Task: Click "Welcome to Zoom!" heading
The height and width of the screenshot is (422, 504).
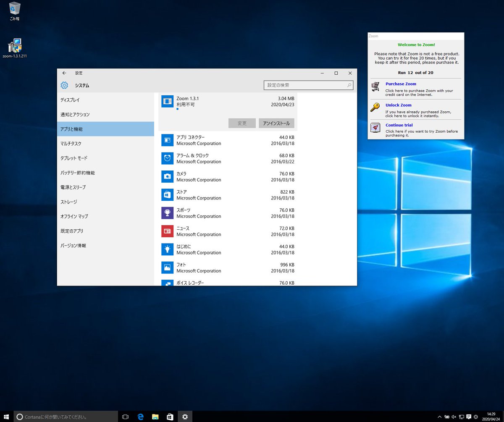Action: point(416,45)
